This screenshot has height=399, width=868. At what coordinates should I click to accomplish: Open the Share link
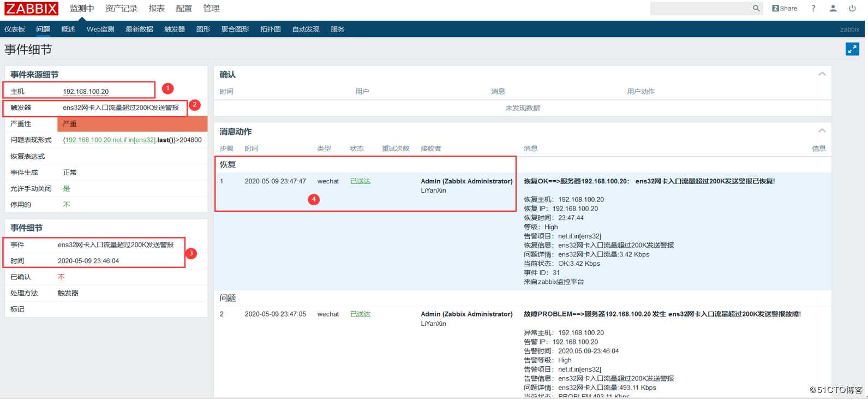click(x=785, y=8)
